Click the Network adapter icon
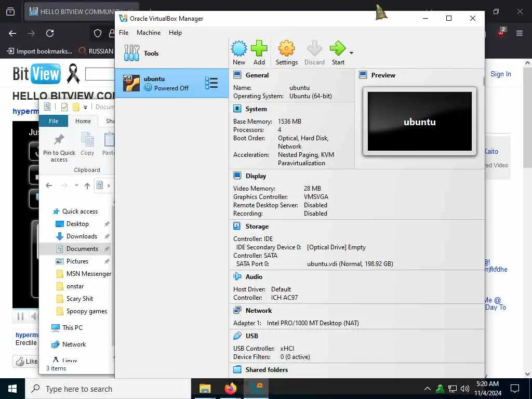The image size is (532, 399). (x=237, y=310)
